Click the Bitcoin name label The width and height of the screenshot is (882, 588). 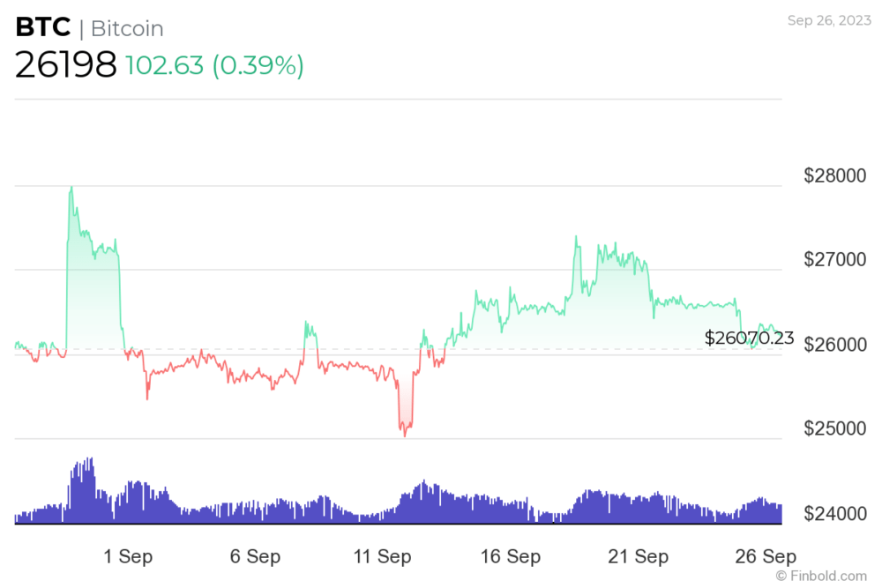click(127, 29)
